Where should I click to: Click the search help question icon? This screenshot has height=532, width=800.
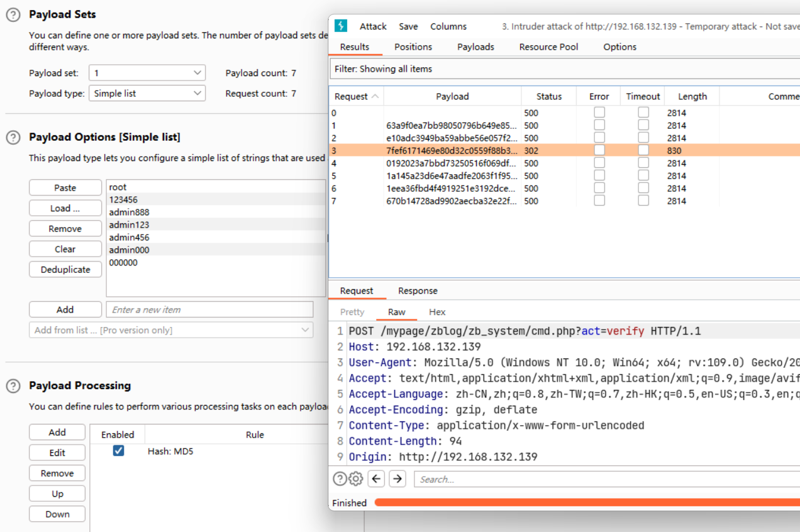click(340, 479)
